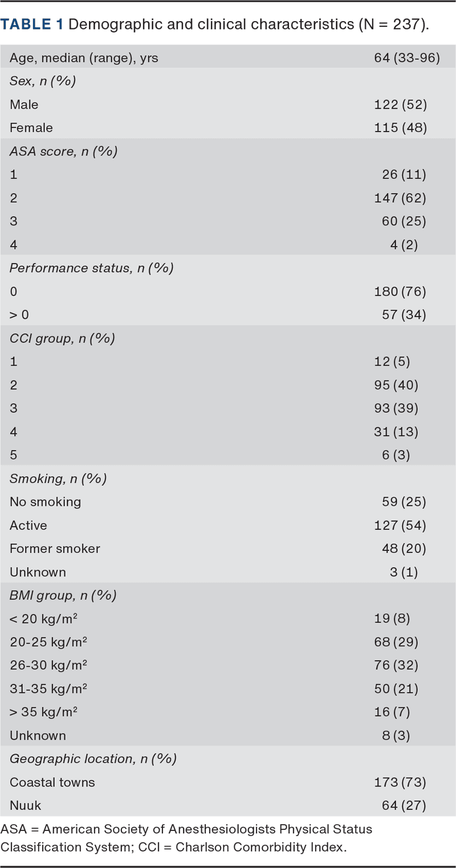Click the BMI group, n (%) header
The width and height of the screenshot is (456, 868).
(x=63, y=595)
